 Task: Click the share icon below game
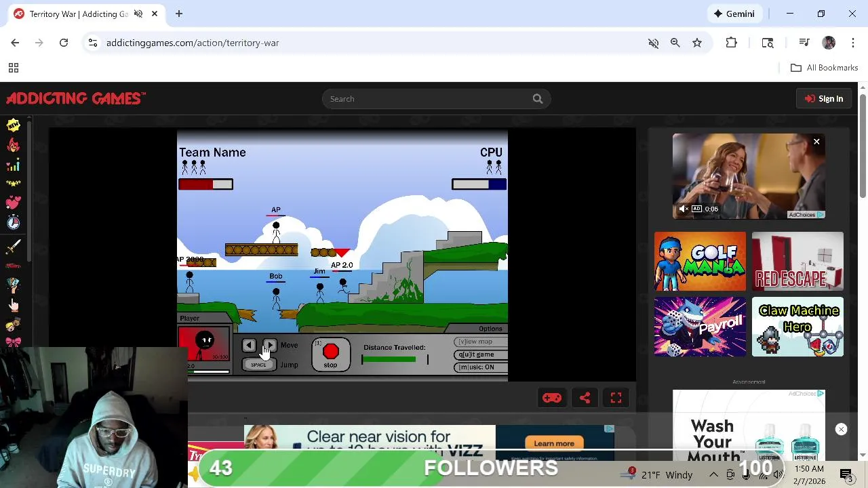(x=585, y=398)
